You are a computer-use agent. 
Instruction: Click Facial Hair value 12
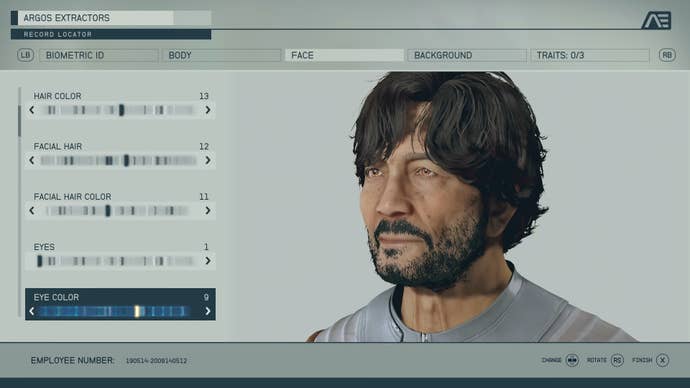204,146
